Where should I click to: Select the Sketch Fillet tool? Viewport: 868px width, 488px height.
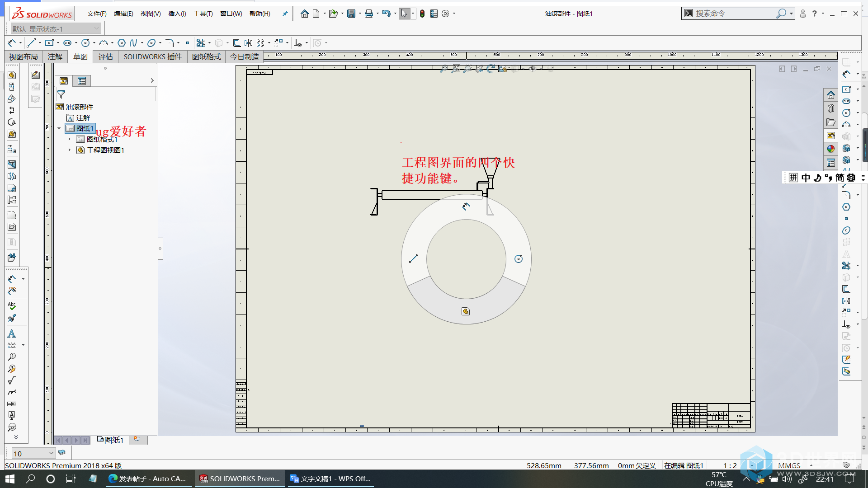click(170, 43)
